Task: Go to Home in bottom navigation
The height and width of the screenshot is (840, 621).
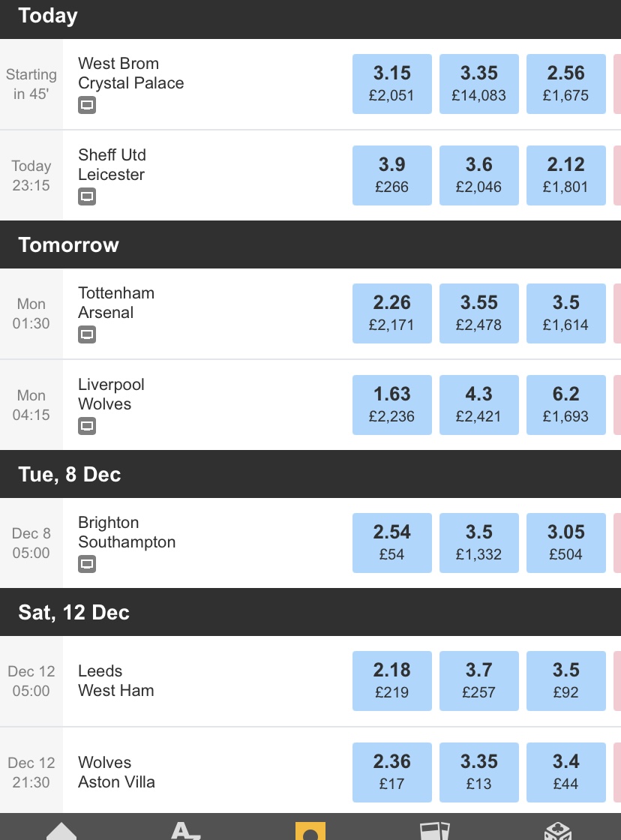Action: pyautogui.click(x=61, y=829)
